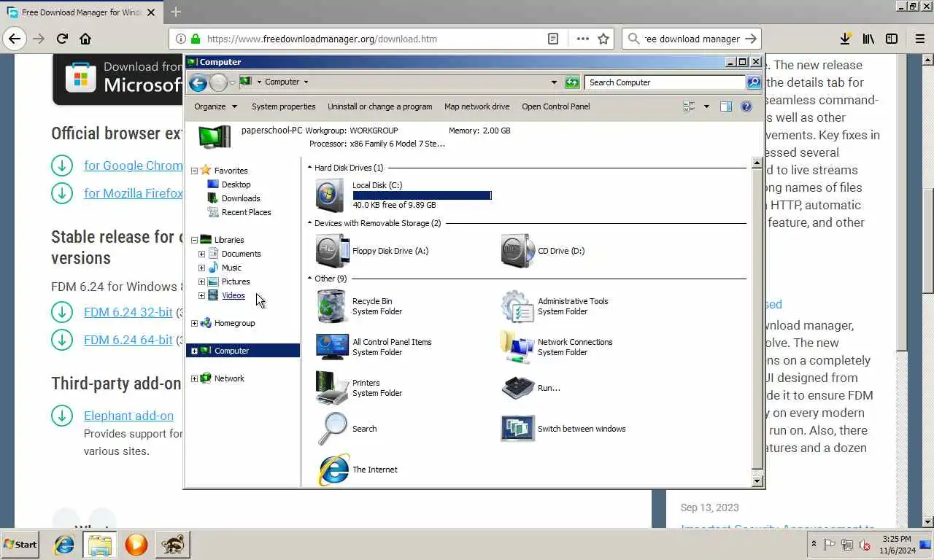Click Map network drive

(x=477, y=106)
